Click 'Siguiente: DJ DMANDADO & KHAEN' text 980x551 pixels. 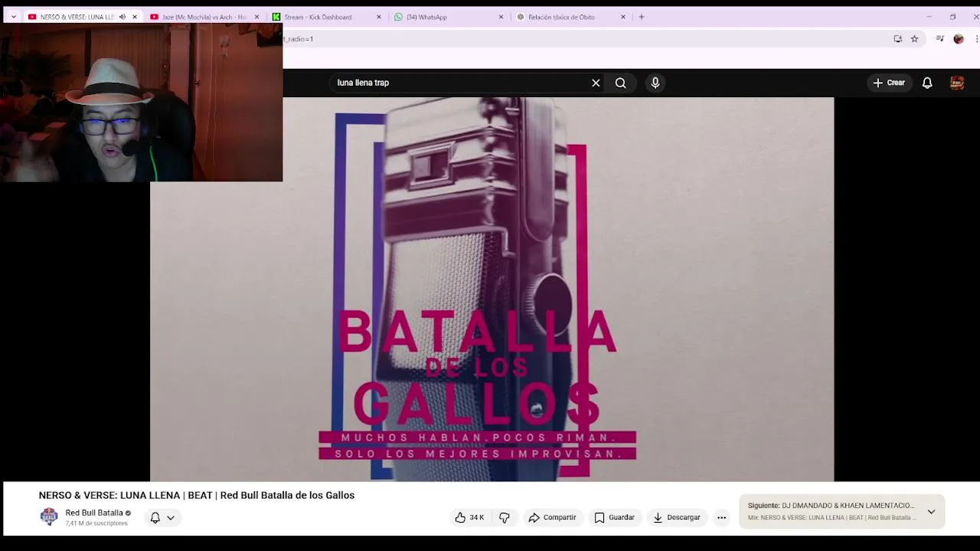click(x=831, y=506)
